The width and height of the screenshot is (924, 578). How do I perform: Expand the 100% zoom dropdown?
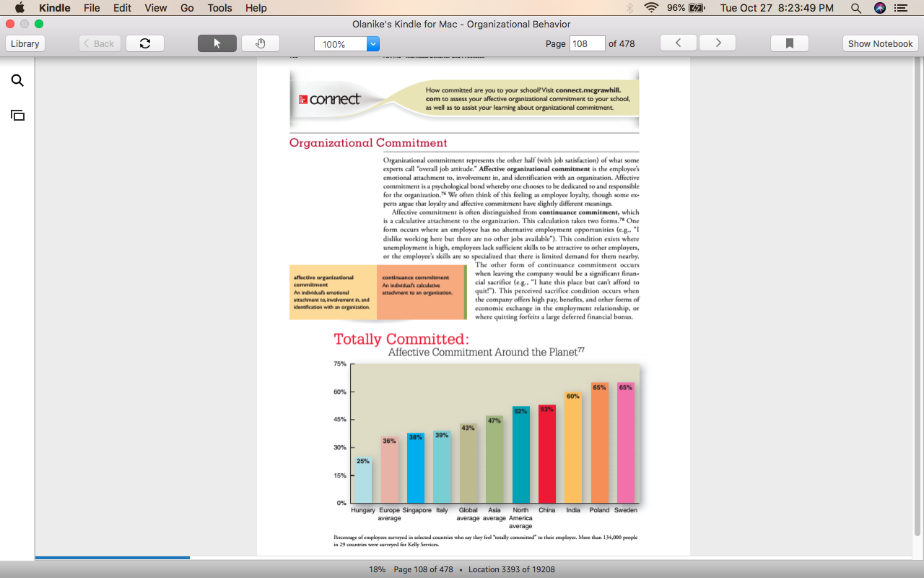click(x=373, y=44)
